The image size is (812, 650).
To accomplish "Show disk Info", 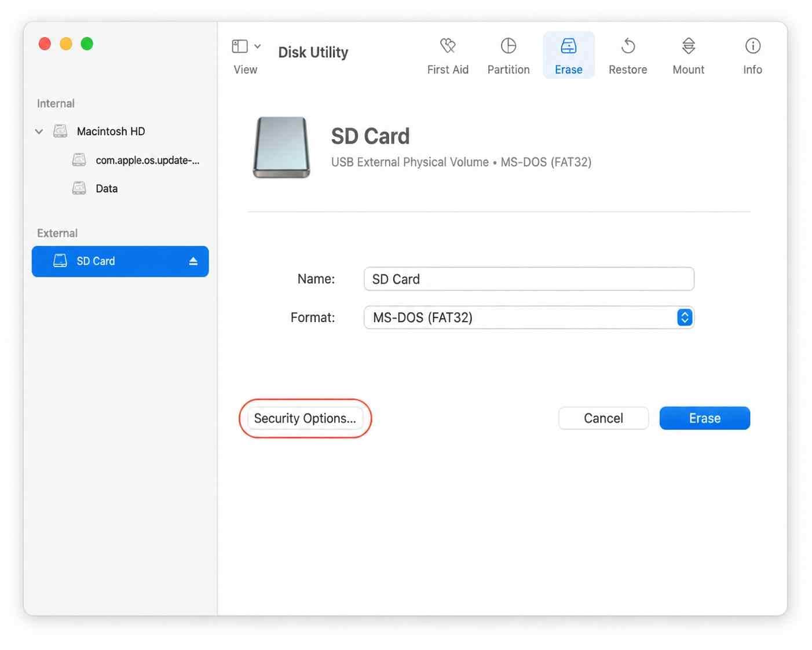I will pyautogui.click(x=752, y=56).
